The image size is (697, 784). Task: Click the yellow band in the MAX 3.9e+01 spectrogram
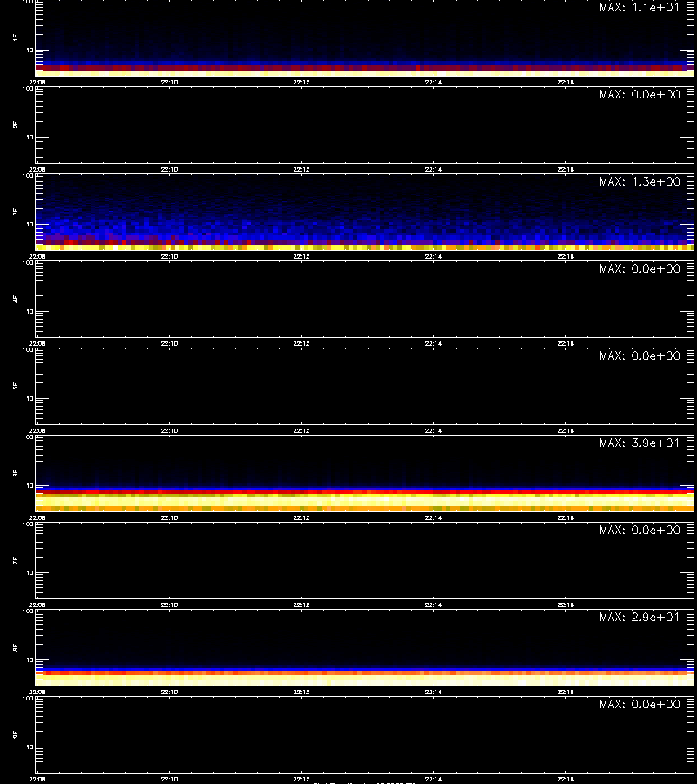(x=364, y=501)
